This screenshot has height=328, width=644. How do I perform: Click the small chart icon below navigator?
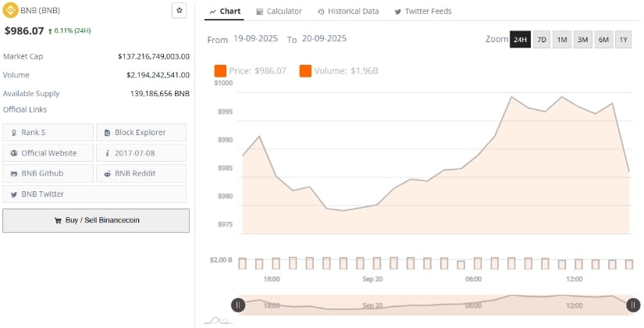pyautogui.click(x=218, y=320)
